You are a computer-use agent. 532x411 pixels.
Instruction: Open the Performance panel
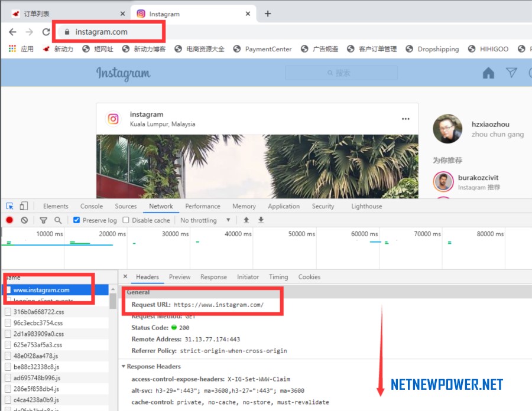203,206
